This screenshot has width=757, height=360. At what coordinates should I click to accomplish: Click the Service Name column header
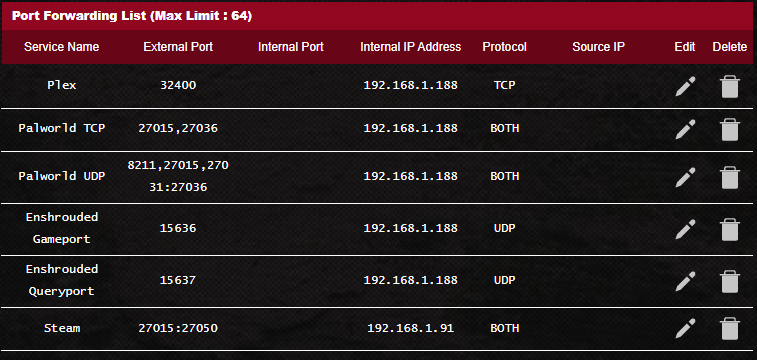point(62,47)
